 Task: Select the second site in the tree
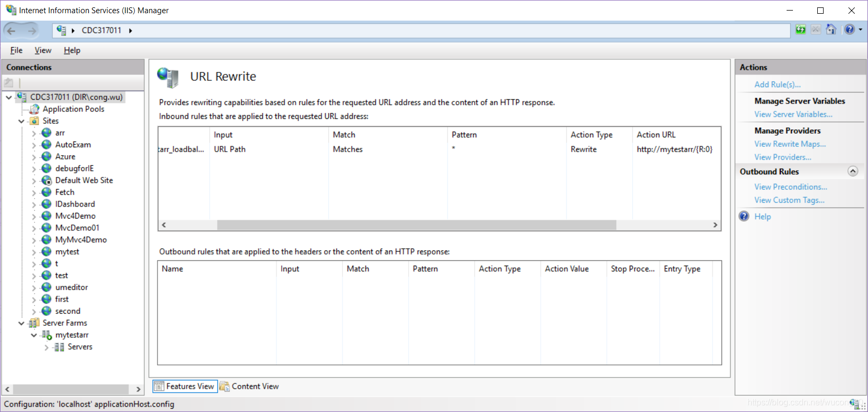click(68, 311)
